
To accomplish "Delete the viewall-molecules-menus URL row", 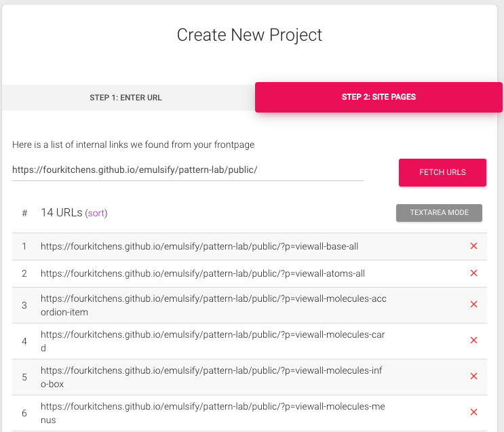I will point(473,412).
